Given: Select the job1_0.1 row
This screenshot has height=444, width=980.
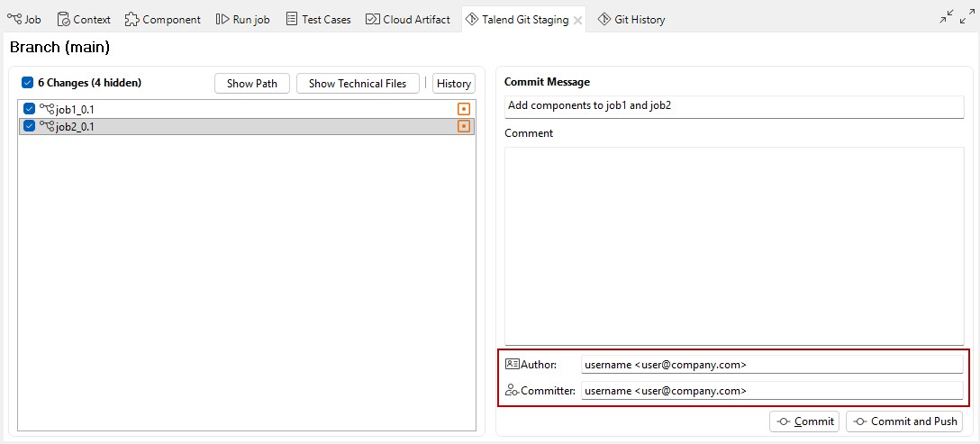Looking at the screenshot, I should (247, 109).
